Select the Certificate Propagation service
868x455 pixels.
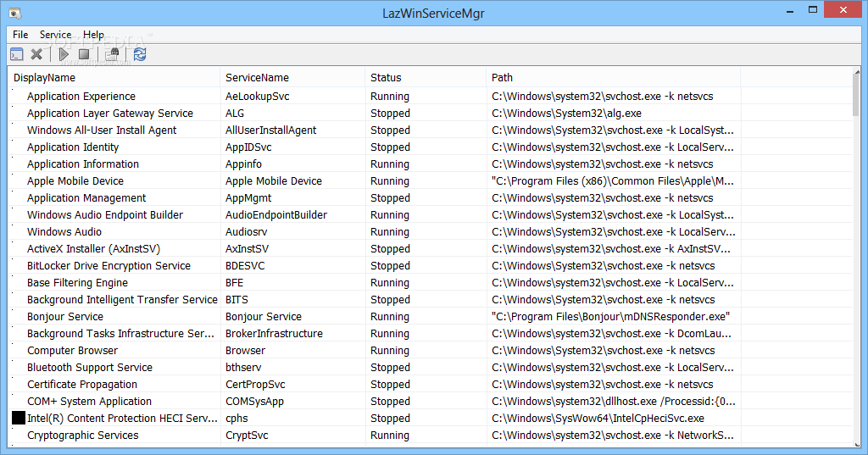tap(82, 384)
